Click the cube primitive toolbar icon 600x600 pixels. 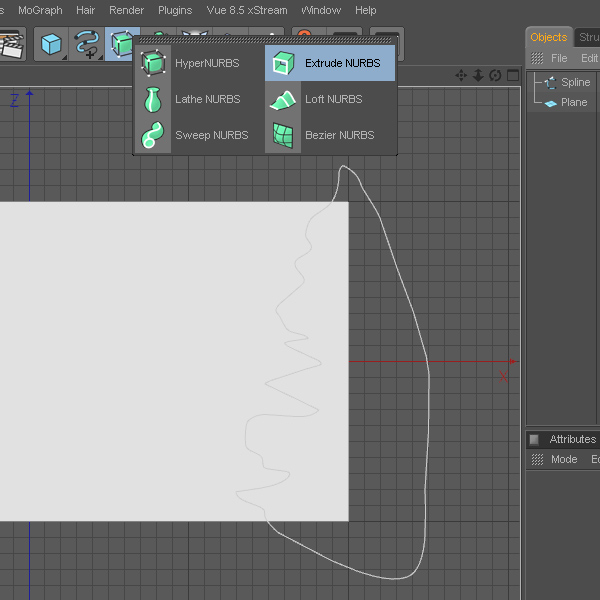tap(51, 44)
